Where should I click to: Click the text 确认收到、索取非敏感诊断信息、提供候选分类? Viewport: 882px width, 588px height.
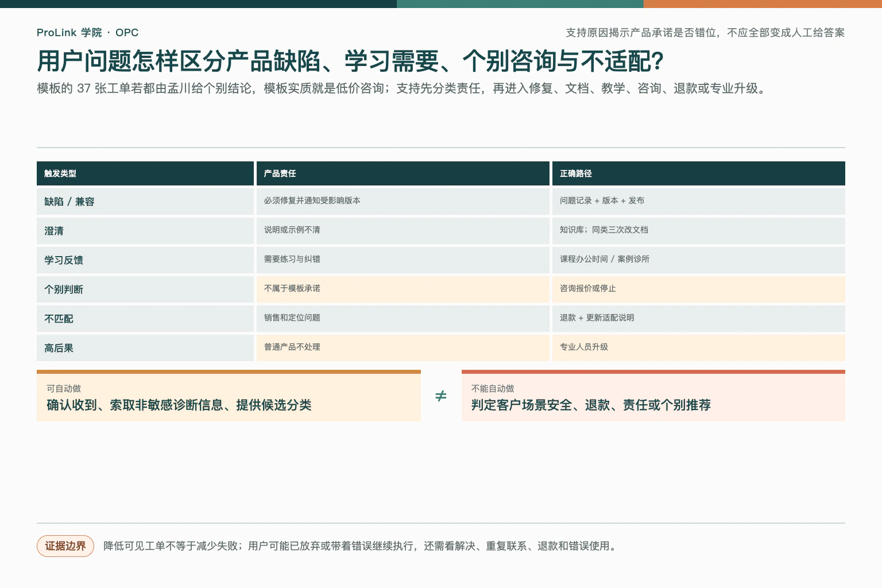tap(179, 405)
